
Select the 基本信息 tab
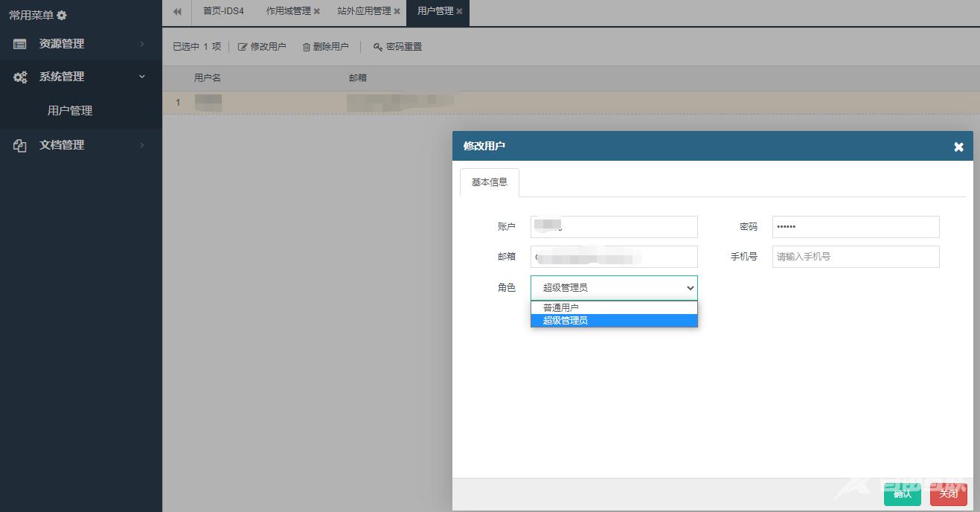point(490,182)
